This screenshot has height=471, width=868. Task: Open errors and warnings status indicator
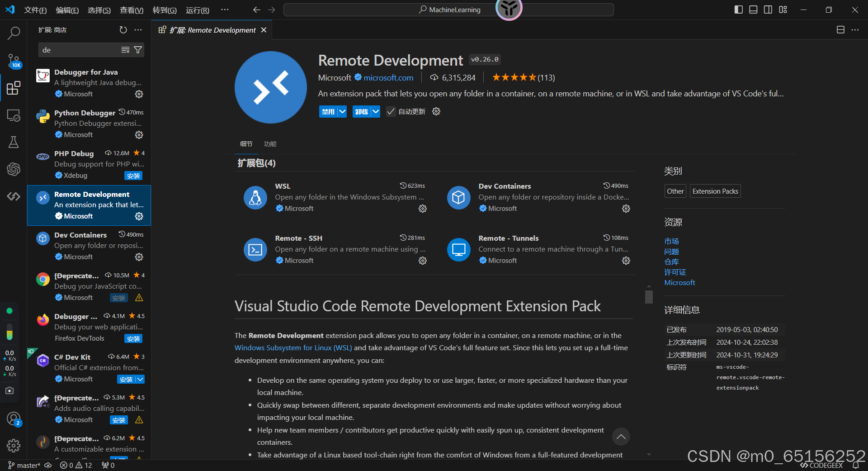coord(76,465)
